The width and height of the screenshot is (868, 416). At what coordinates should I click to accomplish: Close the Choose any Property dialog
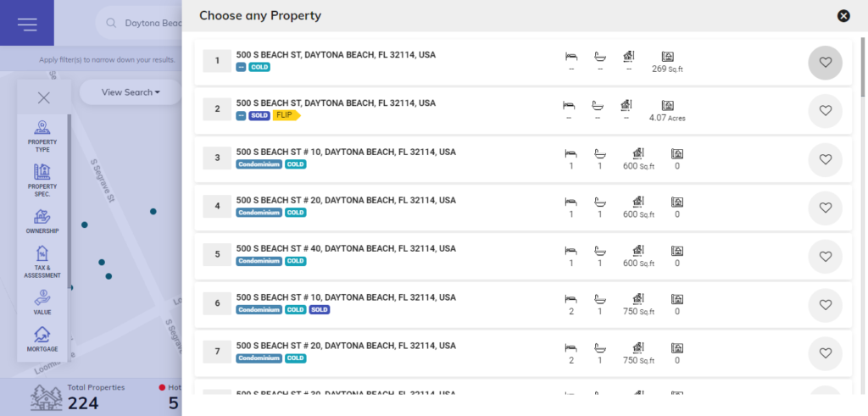coord(843,15)
